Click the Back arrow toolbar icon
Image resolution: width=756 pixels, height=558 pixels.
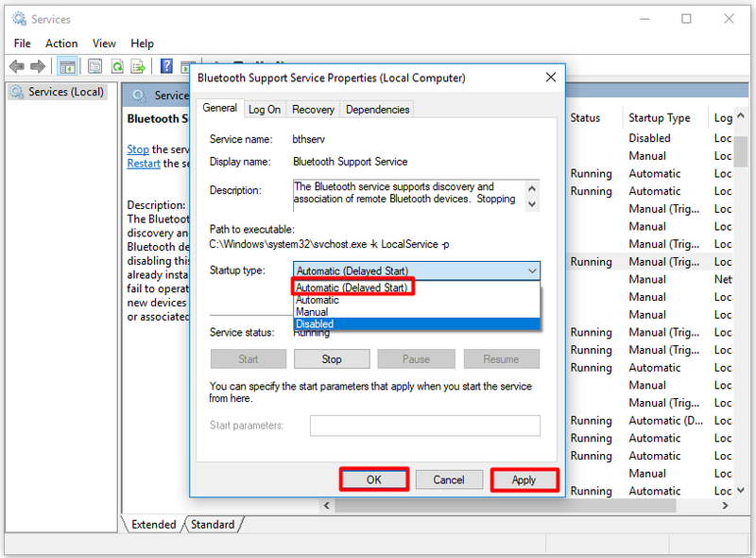coord(17,66)
